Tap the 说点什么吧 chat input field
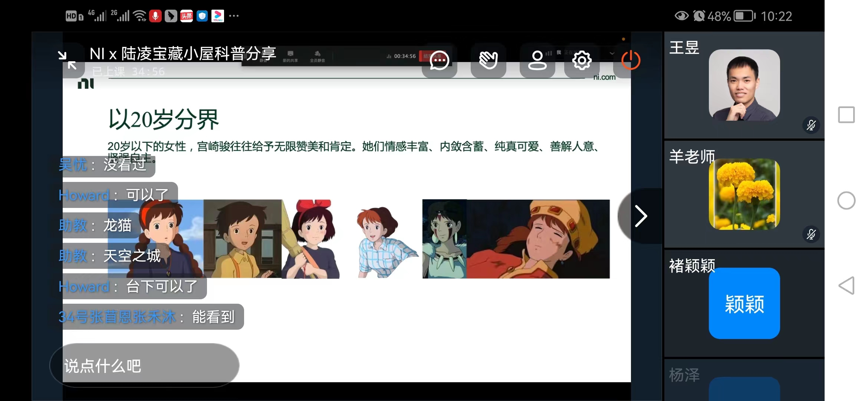The height and width of the screenshot is (401, 868). (x=145, y=366)
